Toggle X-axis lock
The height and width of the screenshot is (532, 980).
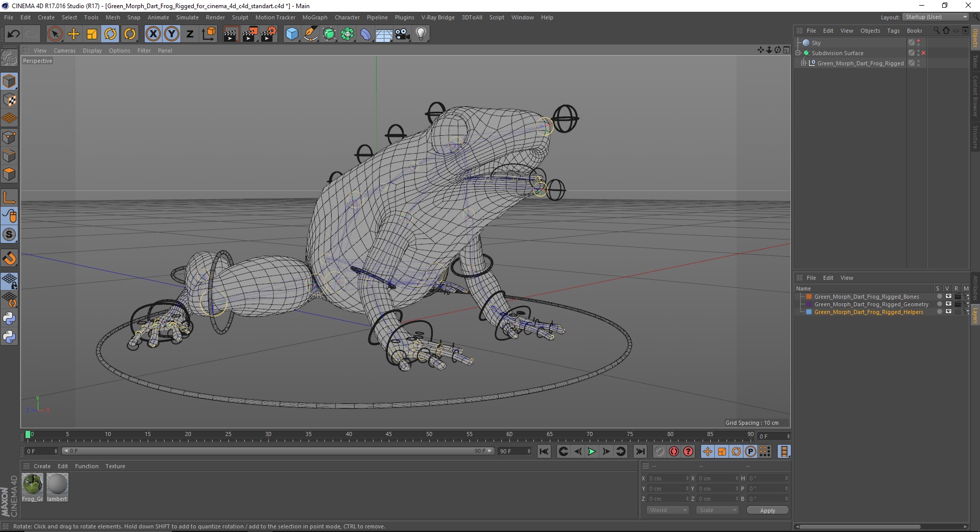click(x=153, y=34)
